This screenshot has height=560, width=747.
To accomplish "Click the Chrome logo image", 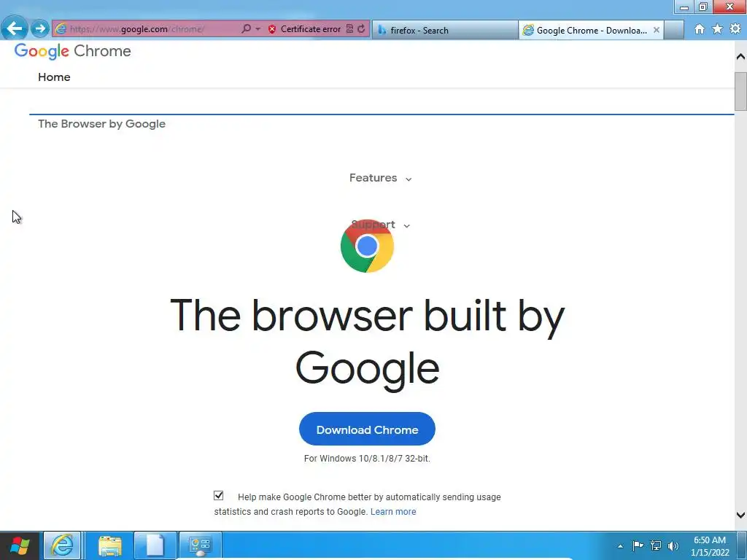I will click(x=367, y=246).
